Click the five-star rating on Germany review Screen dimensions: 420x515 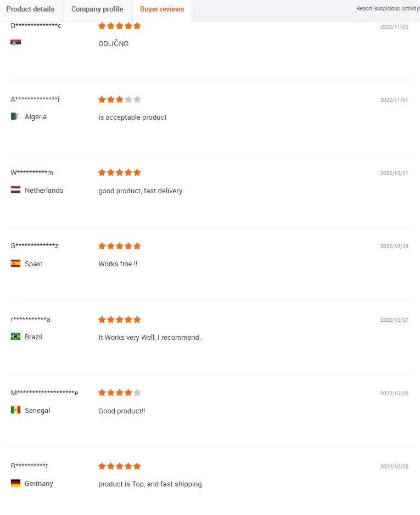click(119, 466)
